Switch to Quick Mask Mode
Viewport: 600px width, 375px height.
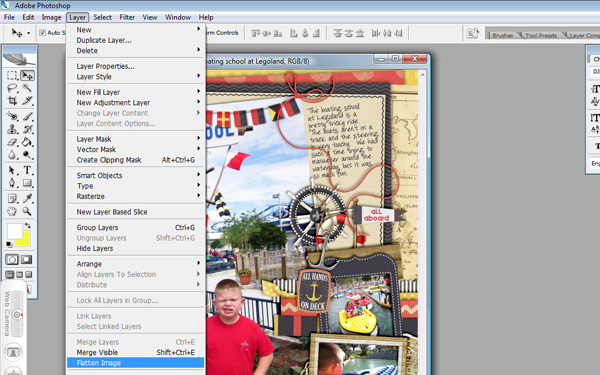tap(26, 259)
